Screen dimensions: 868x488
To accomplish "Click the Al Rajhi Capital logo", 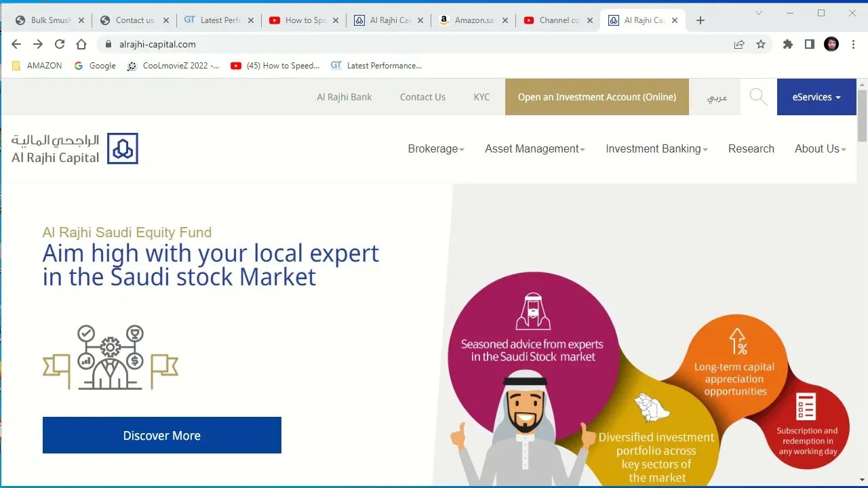I will pos(75,148).
